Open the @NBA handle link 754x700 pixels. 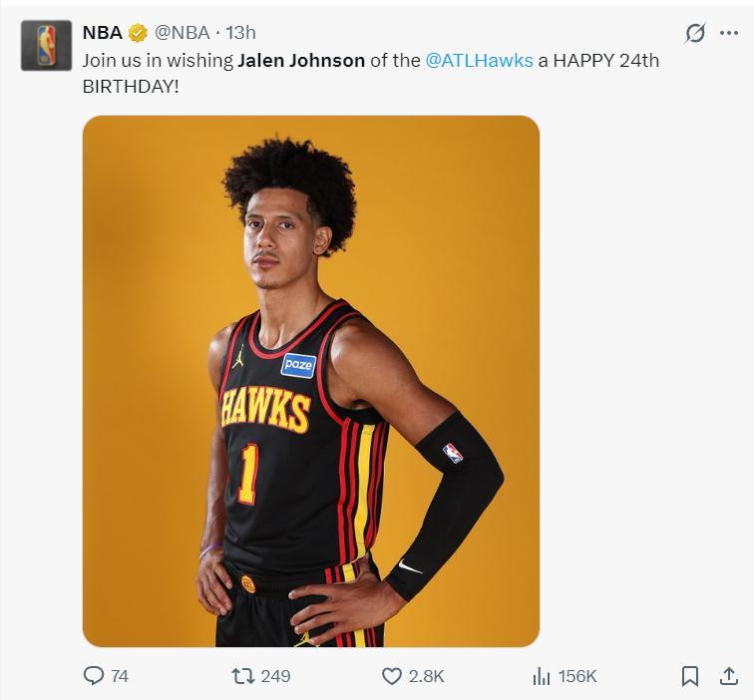click(182, 33)
